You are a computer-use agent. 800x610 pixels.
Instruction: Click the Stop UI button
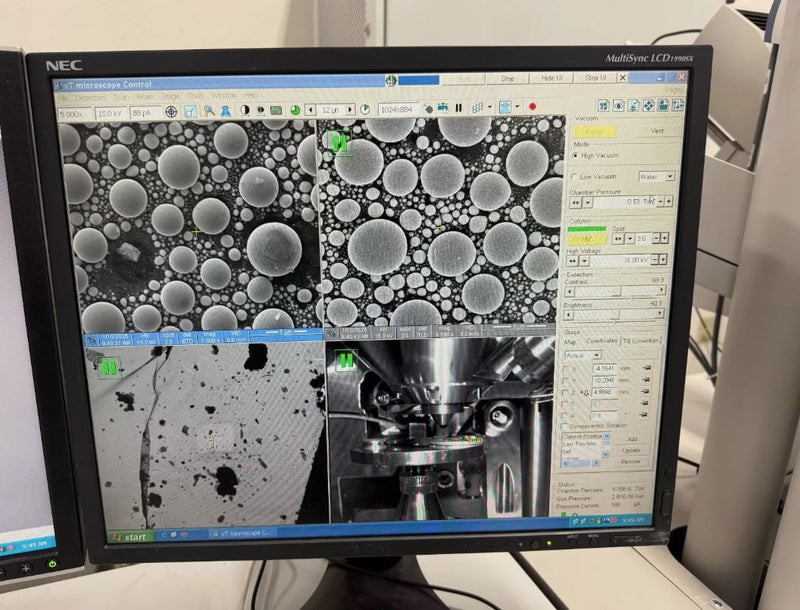point(595,78)
